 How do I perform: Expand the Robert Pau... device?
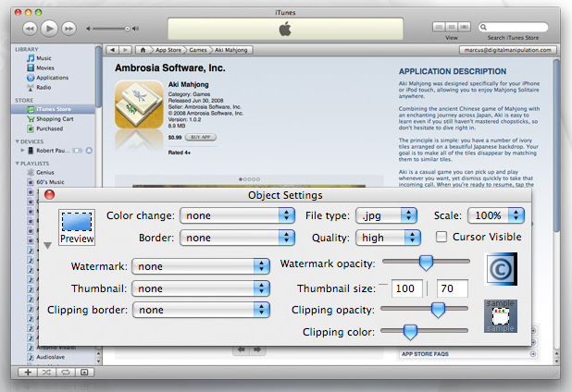click(x=22, y=150)
